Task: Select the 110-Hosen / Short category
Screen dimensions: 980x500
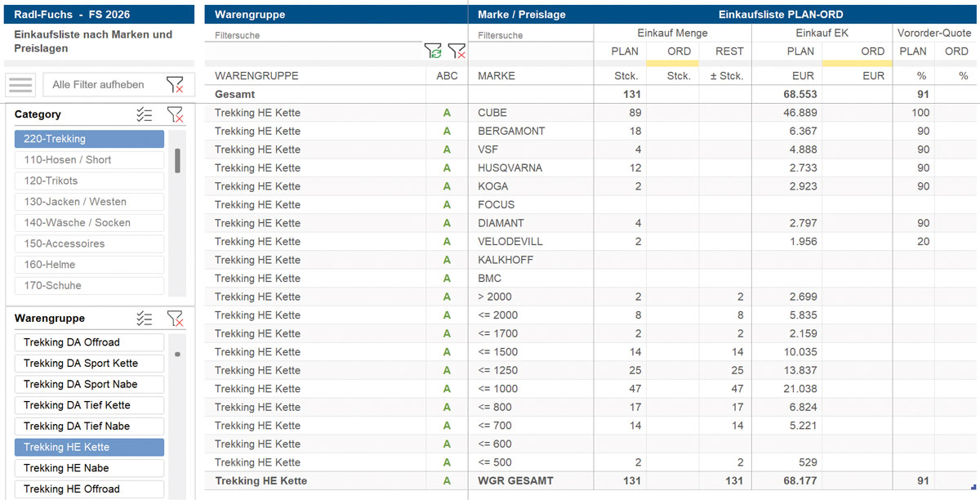Action: pyautogui.click(x=89, y=160)
